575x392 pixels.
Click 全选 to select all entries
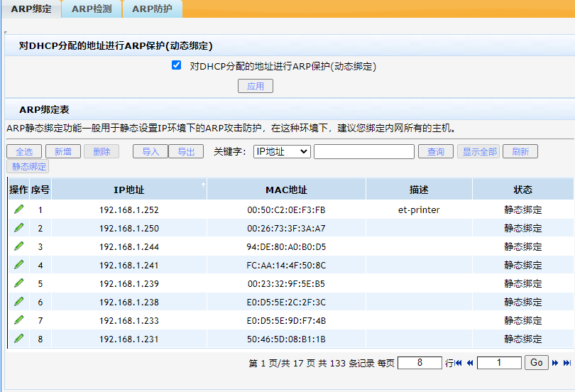[x=24, y=151]
